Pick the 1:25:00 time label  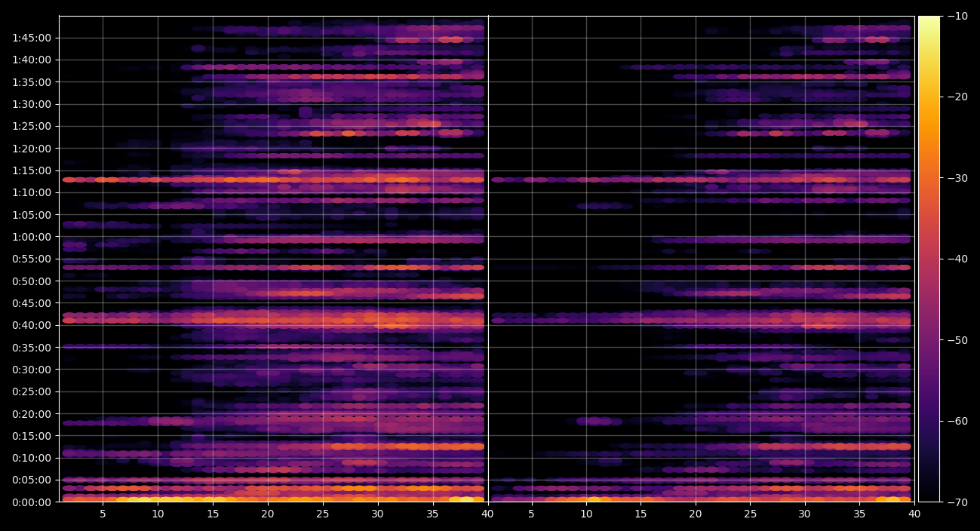click(32, 126)
